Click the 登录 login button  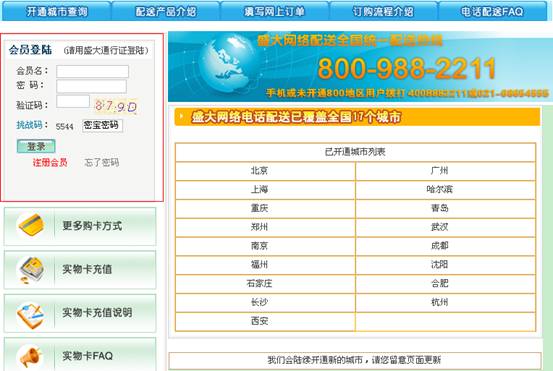click(x=36, y=146)
